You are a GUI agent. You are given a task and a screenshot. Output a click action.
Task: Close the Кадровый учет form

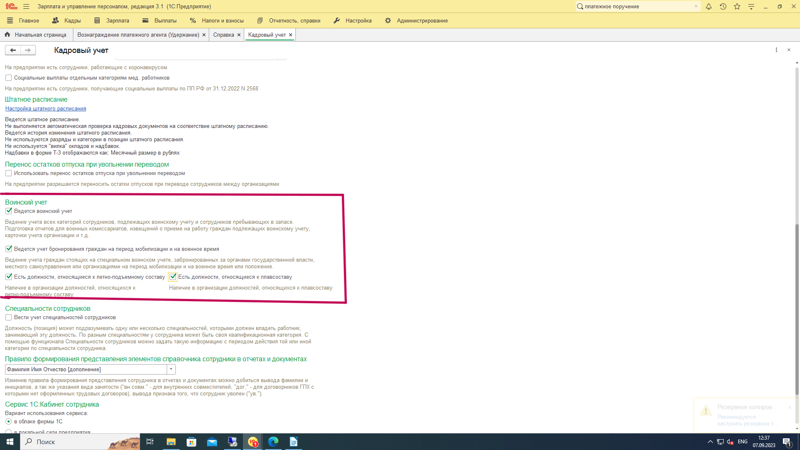(x=789, y=50)
